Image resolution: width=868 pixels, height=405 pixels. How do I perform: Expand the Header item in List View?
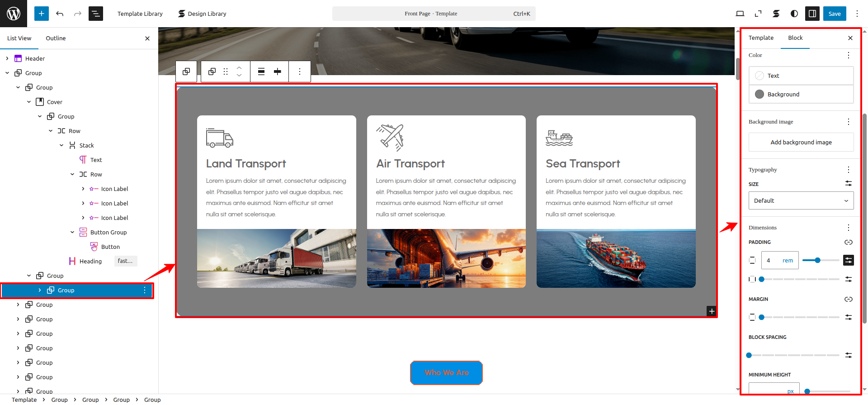[7, 58]
